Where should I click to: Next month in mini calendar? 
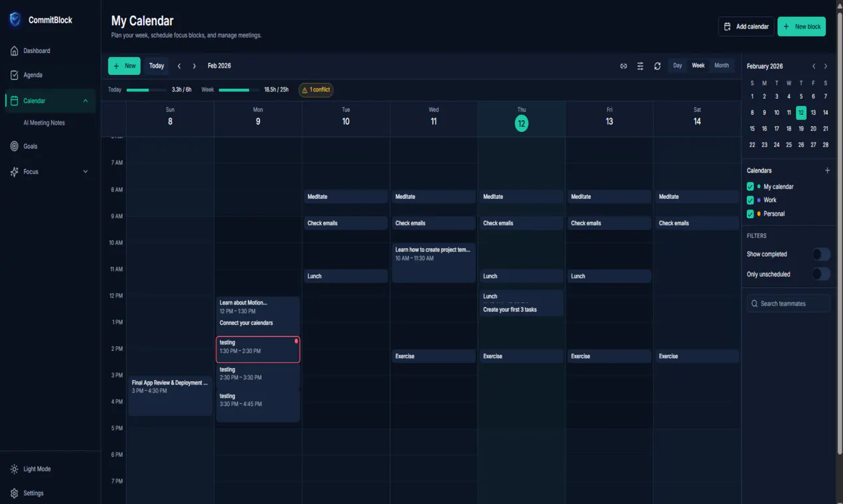pyautogui.click(x=826, y=66)
